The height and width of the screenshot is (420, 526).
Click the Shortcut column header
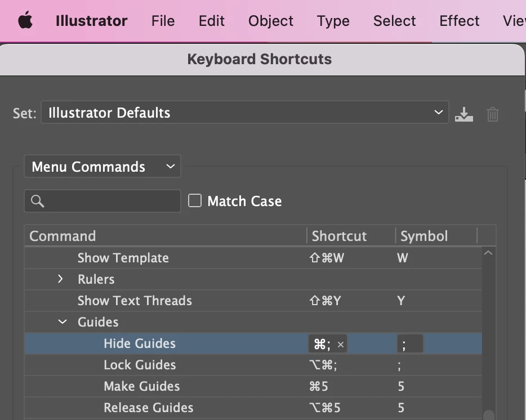tap(339, 236)
